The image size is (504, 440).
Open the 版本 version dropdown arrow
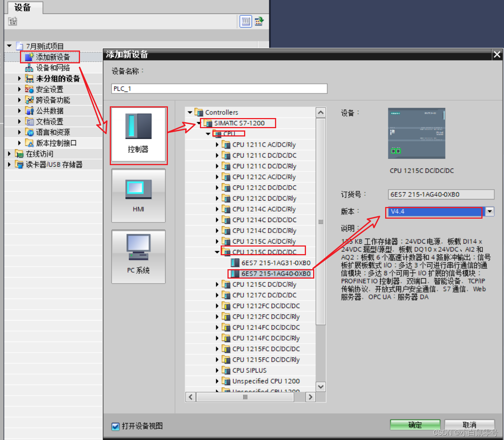coord(490,211)
